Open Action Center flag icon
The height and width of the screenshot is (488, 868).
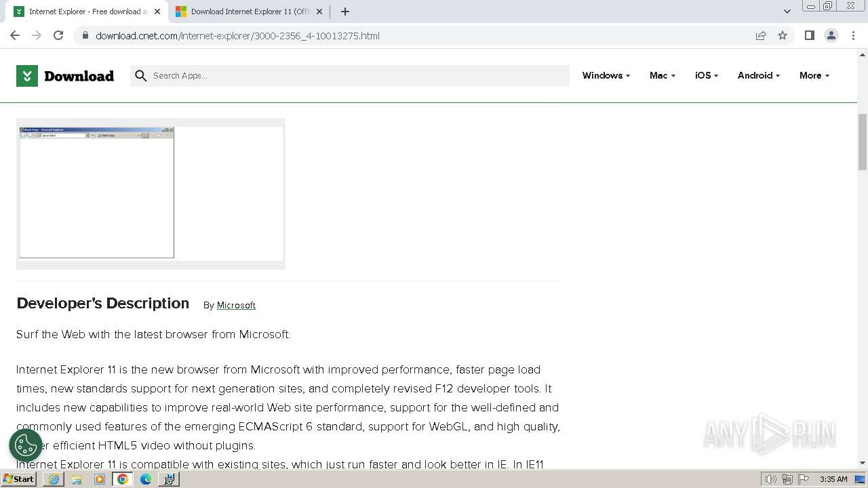pyautogui.click(x=803, y=479)
